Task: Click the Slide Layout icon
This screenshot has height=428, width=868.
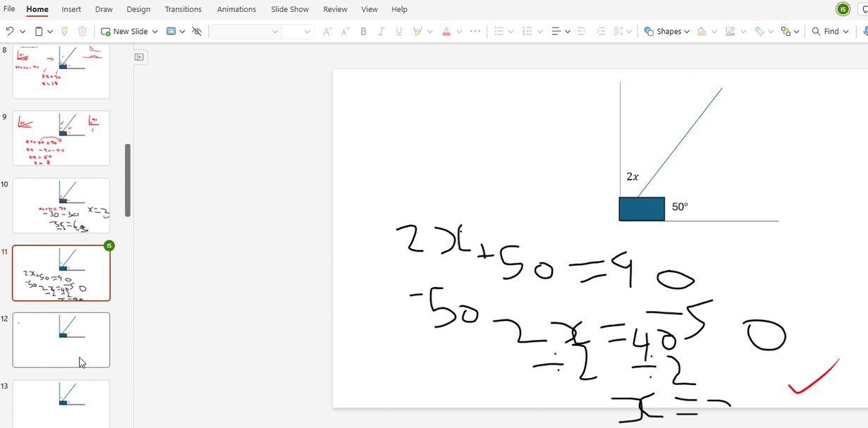Action: [x=171, y=31]
